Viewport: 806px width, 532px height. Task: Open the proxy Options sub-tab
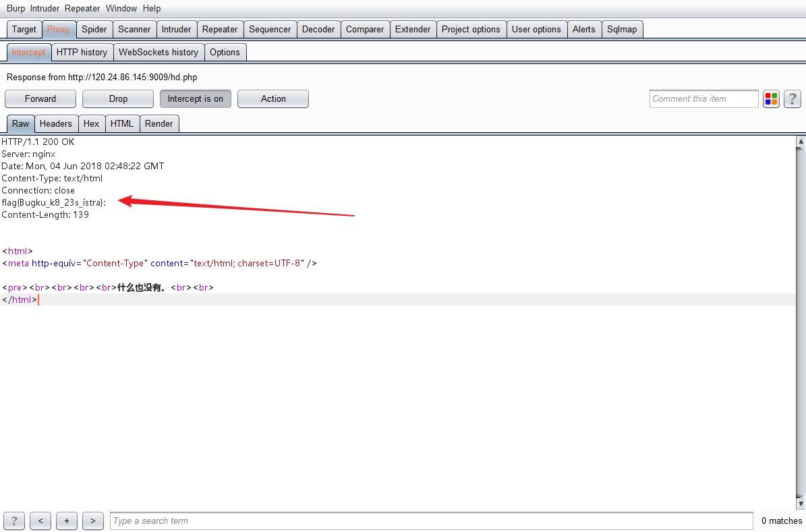[x=225, y=52]
